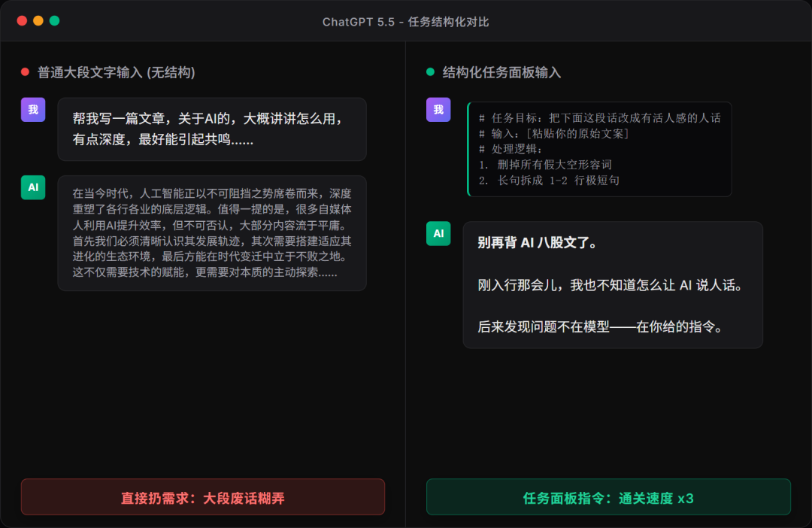812x528 pixels.
Task: Click the heading '结构化任务面板输入'
Action: tap(501, 72)
